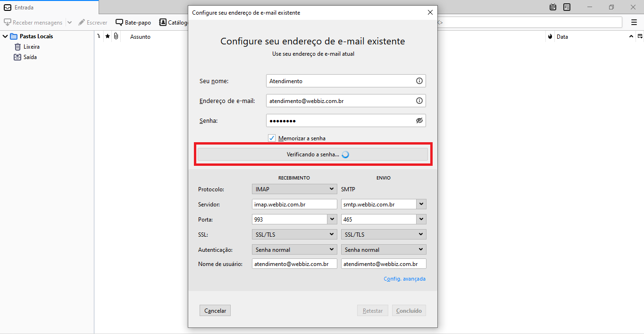Select the Lixeira folder
The image size is (644, 334).
(31, 47)
